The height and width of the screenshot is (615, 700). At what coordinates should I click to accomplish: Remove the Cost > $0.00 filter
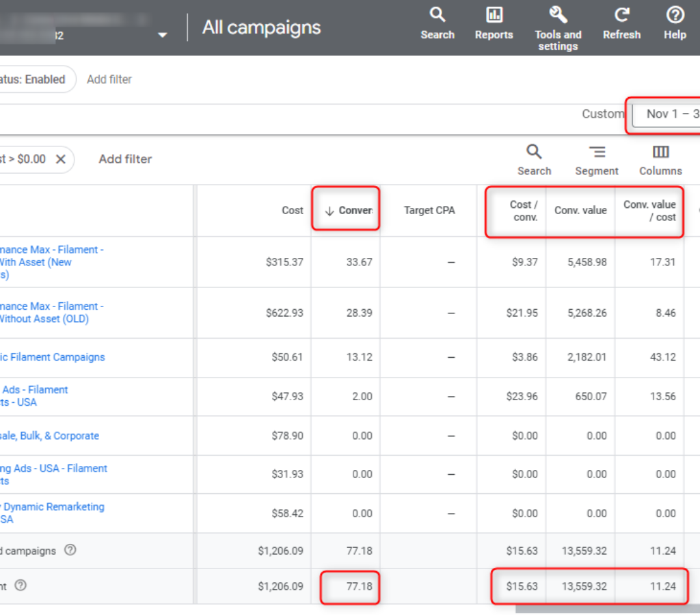(x=60, y=159)
